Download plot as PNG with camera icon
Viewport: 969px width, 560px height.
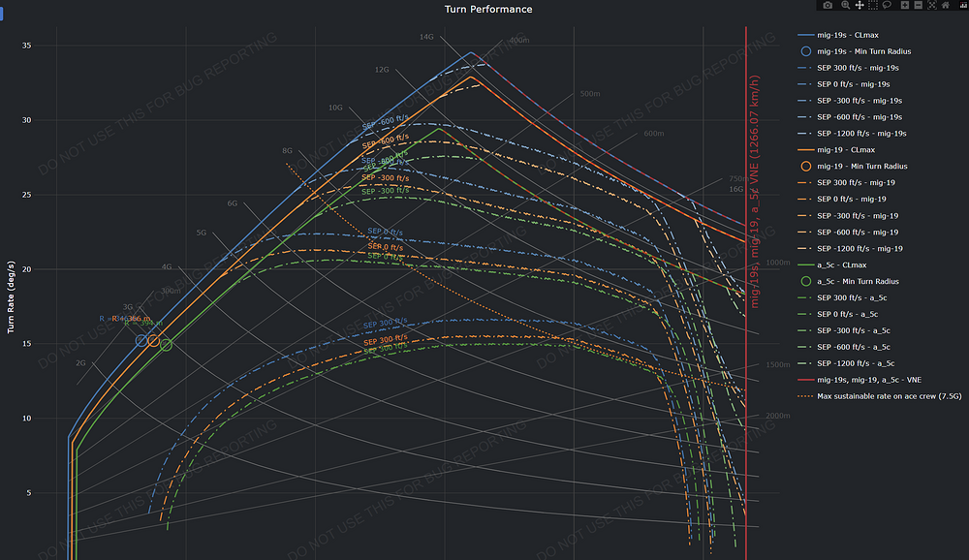828,6
